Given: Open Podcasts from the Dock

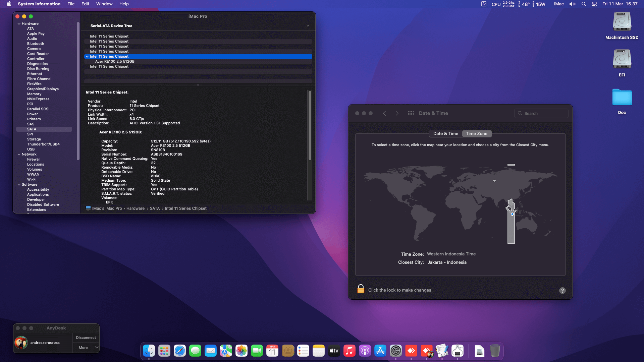Looking at the screenshot, I should 365,351.
